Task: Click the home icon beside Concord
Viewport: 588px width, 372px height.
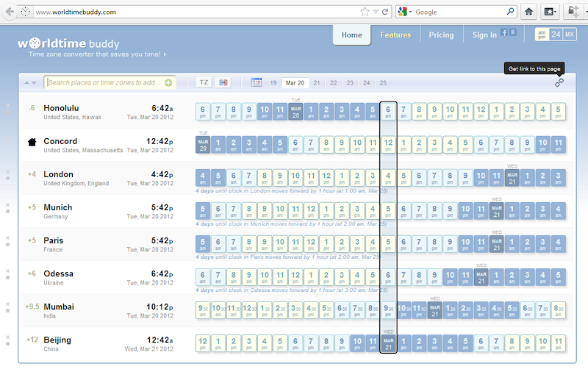Action: pyautogui.click(x=32, y=142)
